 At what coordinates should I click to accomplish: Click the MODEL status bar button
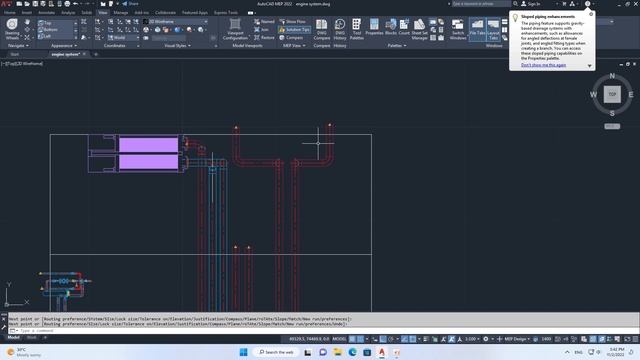(339, 339)
